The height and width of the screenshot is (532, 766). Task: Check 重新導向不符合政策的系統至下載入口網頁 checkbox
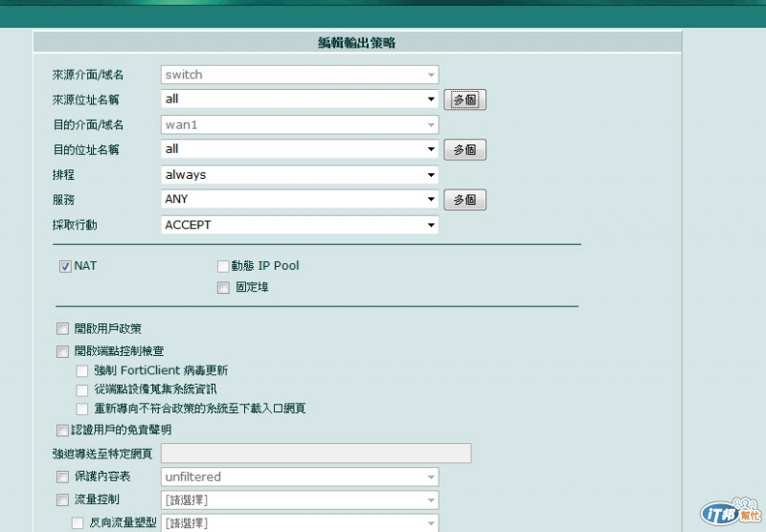(x=82, y=409)
